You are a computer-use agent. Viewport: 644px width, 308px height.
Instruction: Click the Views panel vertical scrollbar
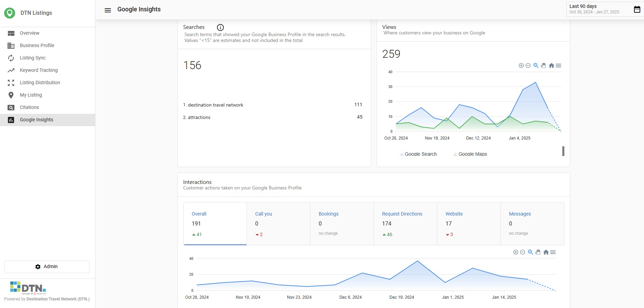[x=563, y=151]
